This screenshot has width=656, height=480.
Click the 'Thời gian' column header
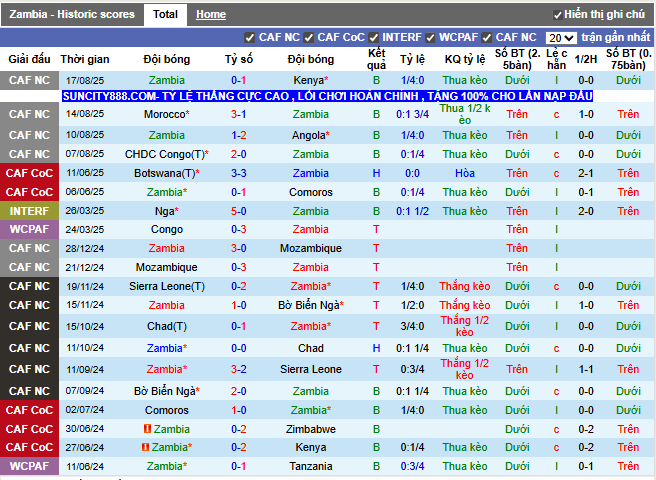[x=85, y=59]
